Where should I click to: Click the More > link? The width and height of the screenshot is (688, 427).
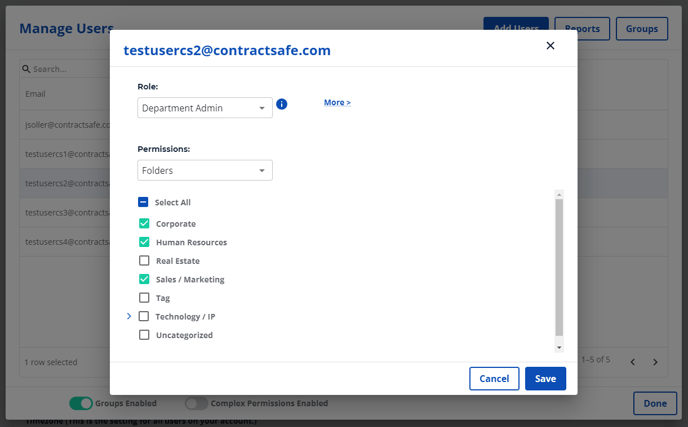click(337, 102)
